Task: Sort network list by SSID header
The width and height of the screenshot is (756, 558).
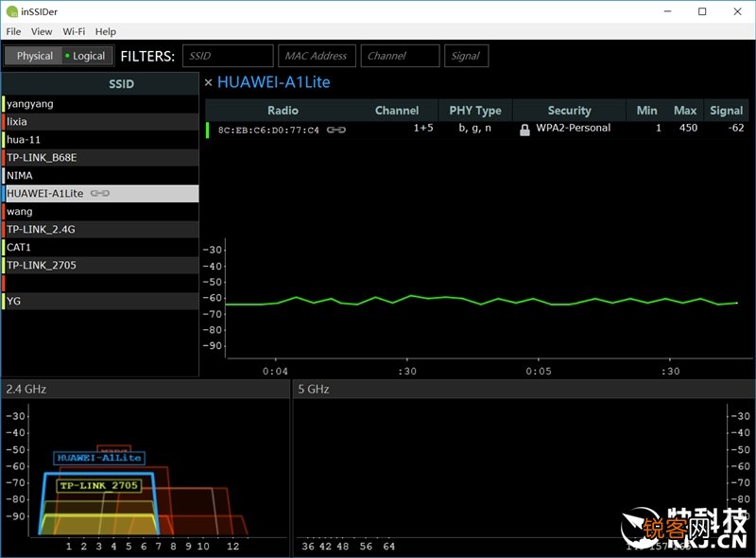Action: coord(100,84)
